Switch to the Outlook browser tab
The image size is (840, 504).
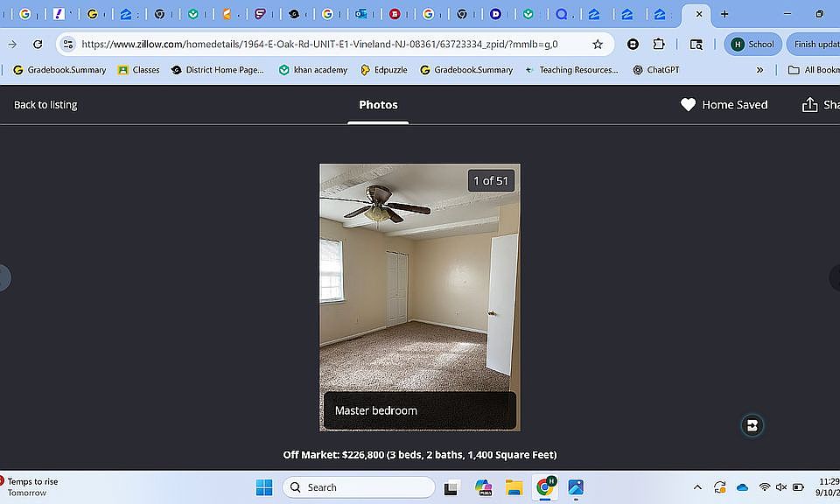(361, 15)
